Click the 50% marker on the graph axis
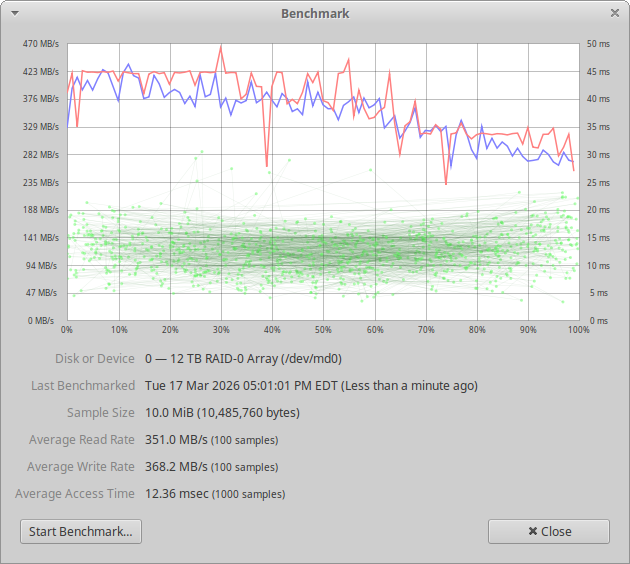The image size is (630, 564). (323, 329)
